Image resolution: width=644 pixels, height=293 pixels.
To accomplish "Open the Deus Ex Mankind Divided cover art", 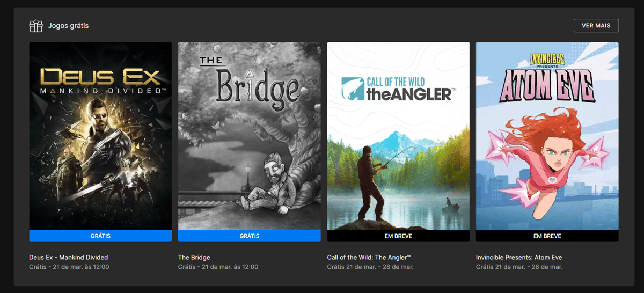I will pyautogui.click(x=101, y=136).
